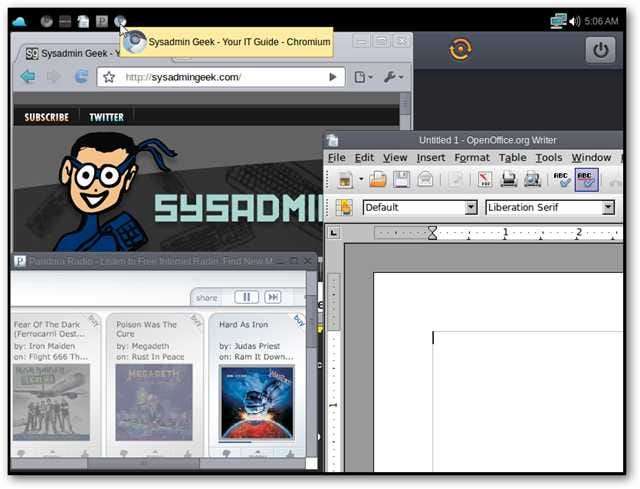640x489 pixels.
Task: Click the volume speaker tray icon
Action: click(574, 21)
